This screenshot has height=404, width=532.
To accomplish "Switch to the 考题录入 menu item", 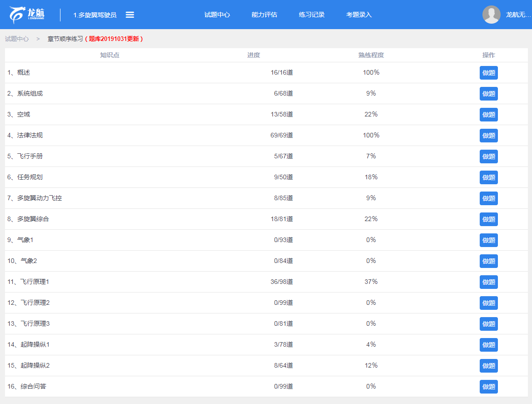I will coord(359,15).
